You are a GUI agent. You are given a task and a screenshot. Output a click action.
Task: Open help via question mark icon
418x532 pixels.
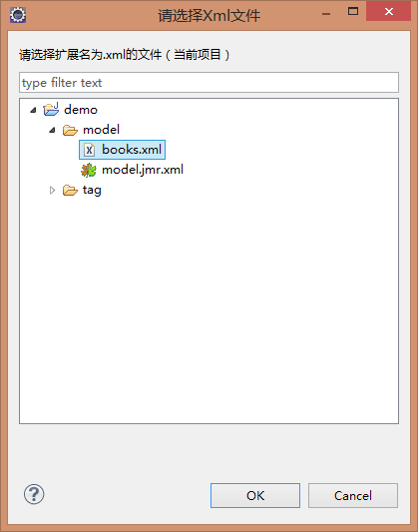pos(34,494)
